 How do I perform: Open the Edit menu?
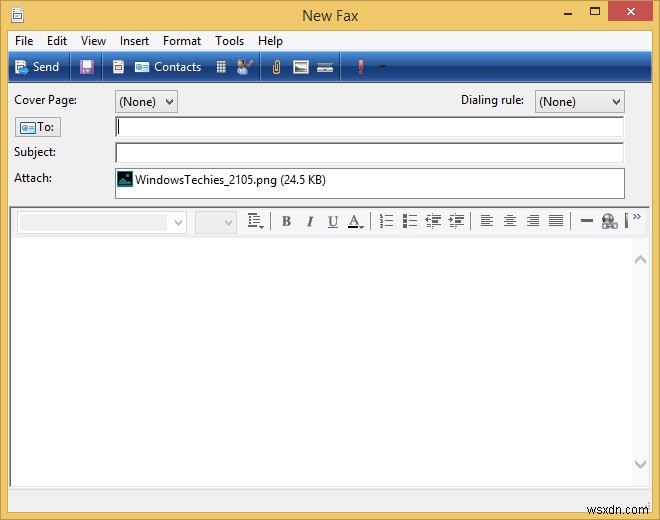(x=57, y=41)
